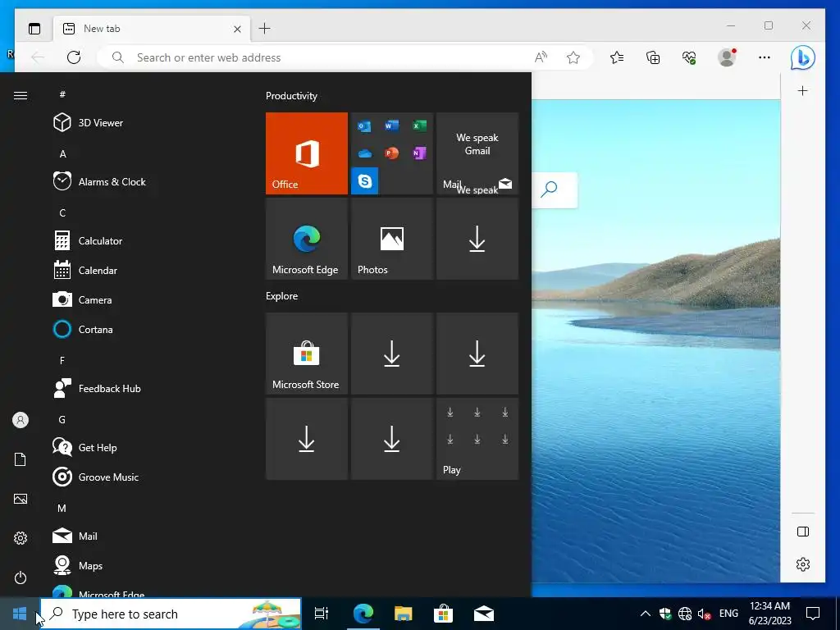The height and width of the screenshot is (630, 840).
Task: Open the Photos tile
Action: (x=392, y=239)
